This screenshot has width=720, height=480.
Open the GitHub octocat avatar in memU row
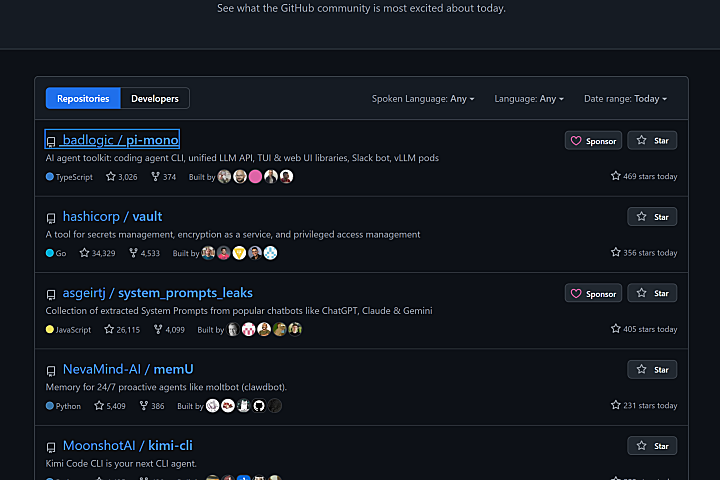point(259,406)
